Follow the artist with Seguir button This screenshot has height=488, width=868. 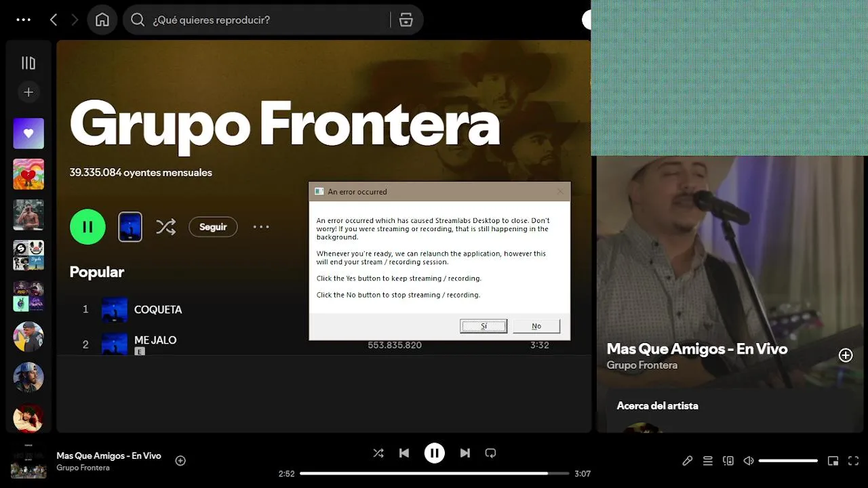213,227
